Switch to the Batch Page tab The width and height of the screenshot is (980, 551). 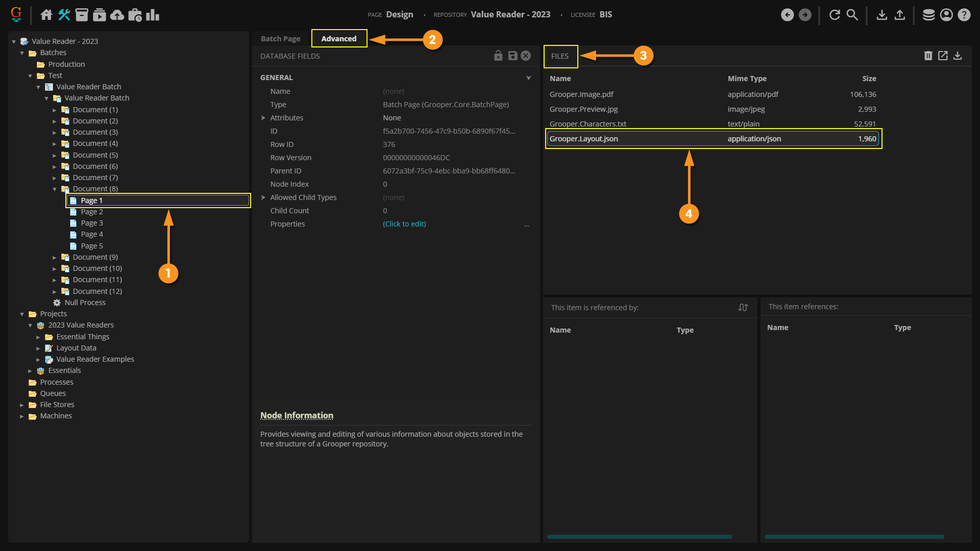[280, 39]
